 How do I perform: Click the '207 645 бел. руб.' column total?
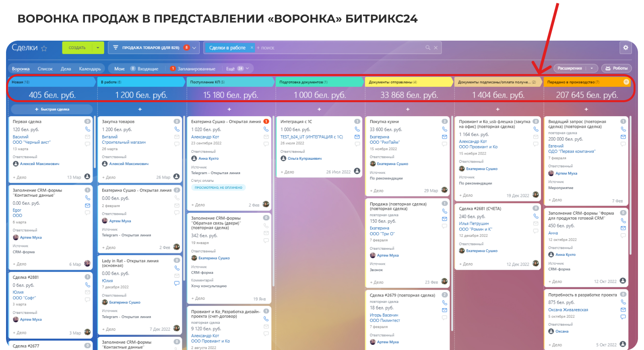coord(587,95)
